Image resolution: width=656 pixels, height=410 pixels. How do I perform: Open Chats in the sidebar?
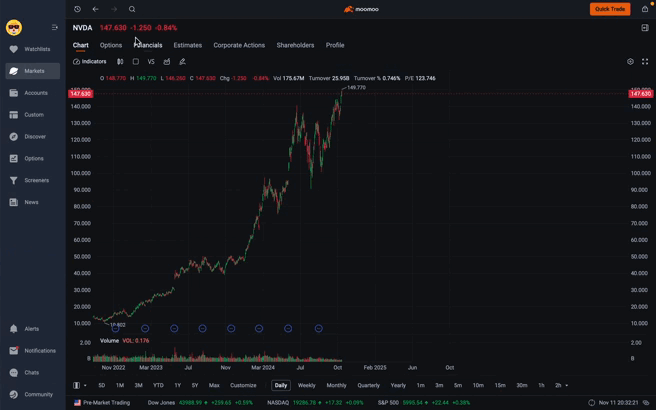point(33,372)
